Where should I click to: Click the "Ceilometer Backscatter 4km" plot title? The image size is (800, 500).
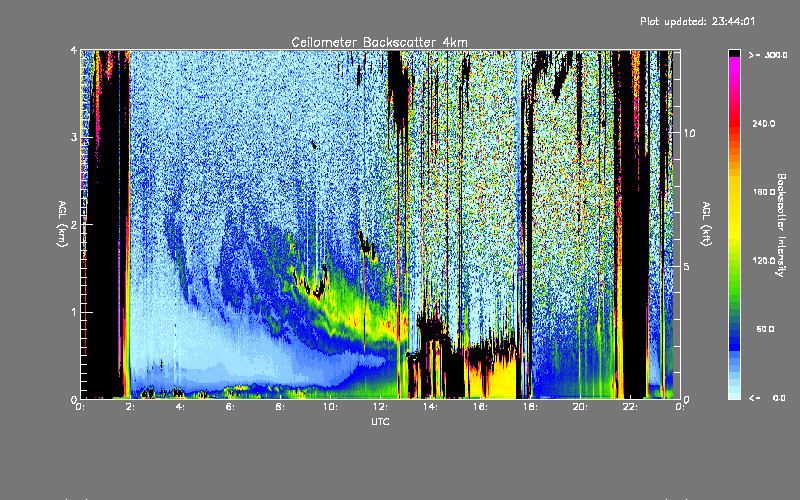pos(379,42)
